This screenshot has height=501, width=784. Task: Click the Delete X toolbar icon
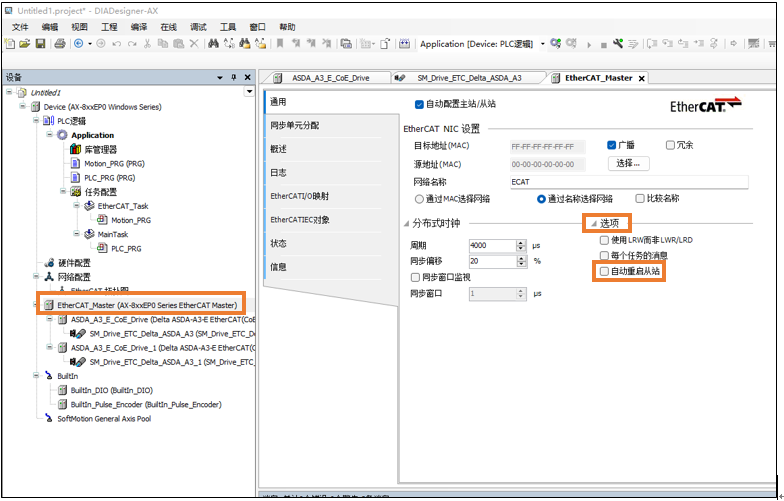coord(193,44)
